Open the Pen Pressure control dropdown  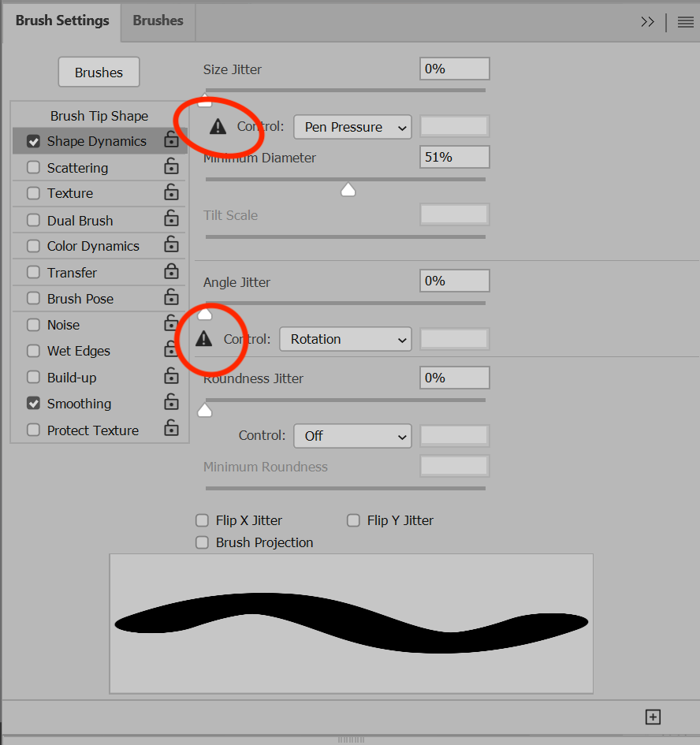point(352,127)
